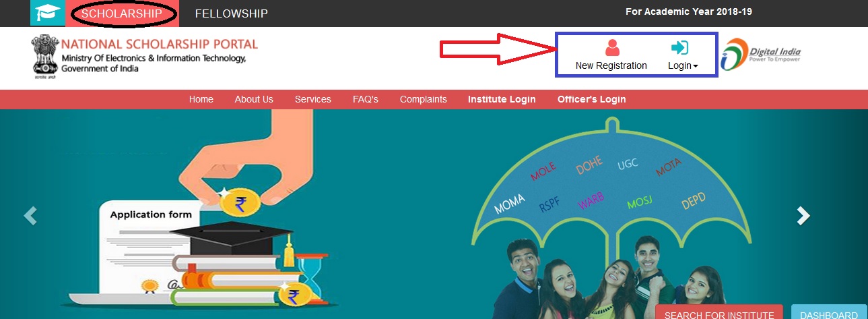Click the graduation cap icon

(x=47, y=13)
